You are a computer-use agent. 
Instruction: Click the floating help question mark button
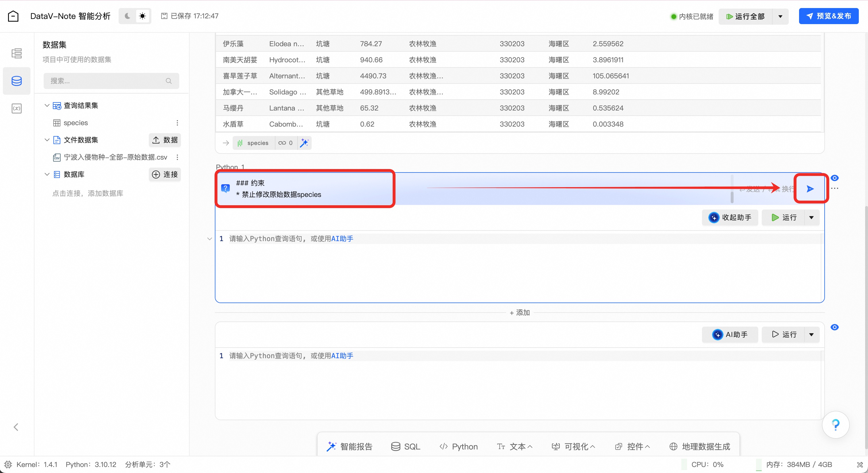pyautogui.click(x=835, y=425)
